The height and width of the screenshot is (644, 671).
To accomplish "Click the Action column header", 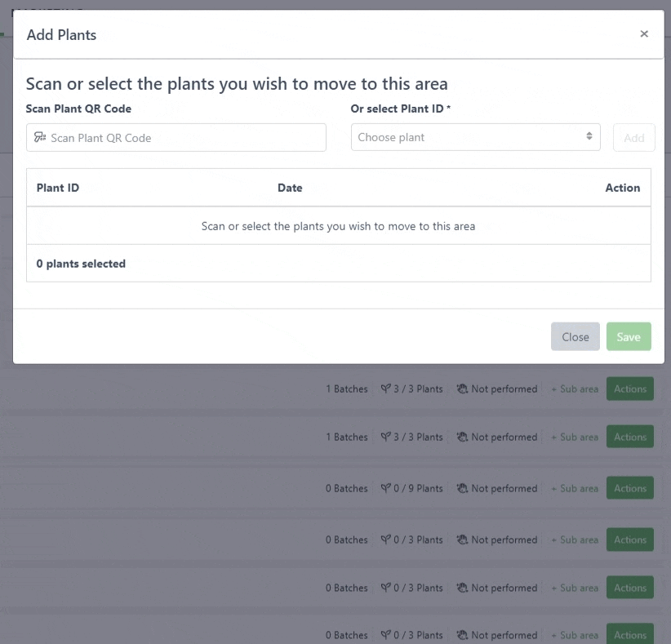I will pos(622,188).
